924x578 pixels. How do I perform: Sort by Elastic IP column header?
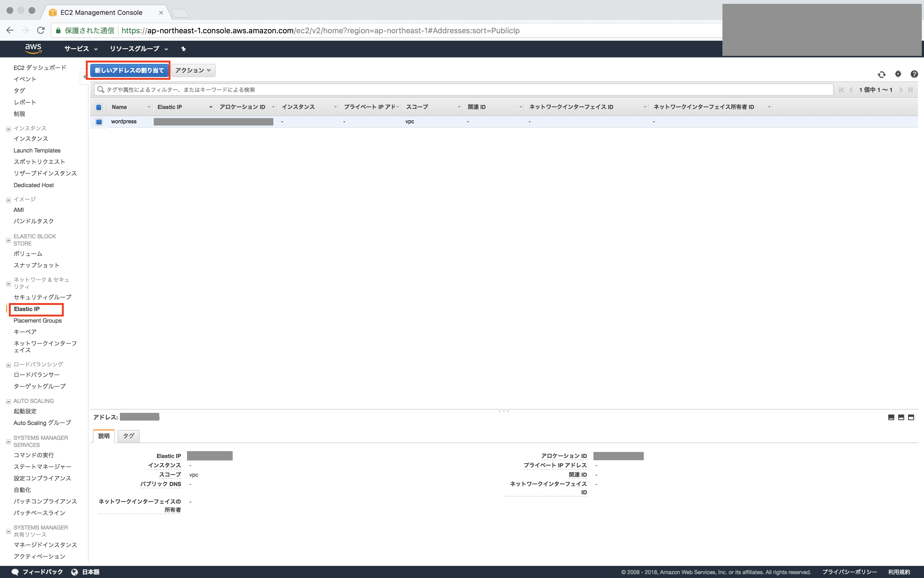169,107
